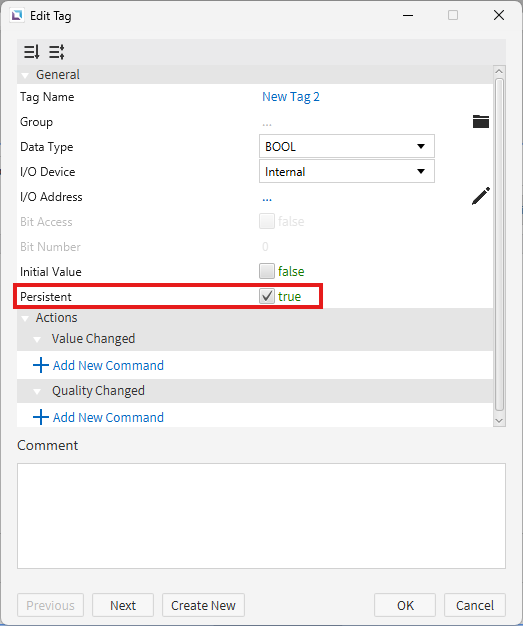Click inside the Comment text box
523x626 pixels.
pyautogui.click(x=261, y=516)
